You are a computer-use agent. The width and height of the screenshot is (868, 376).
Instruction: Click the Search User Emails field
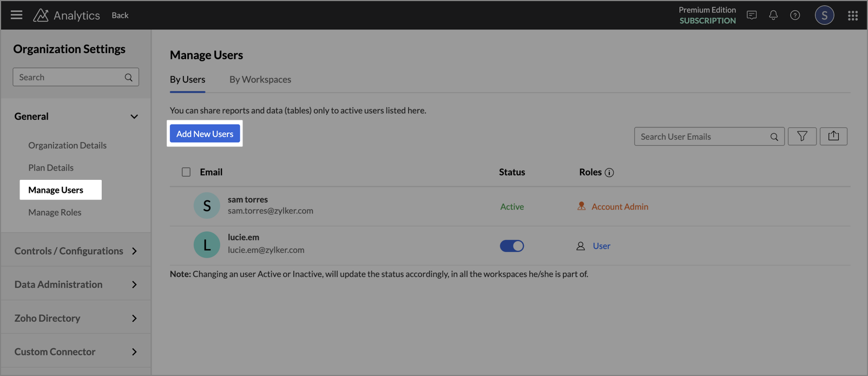click(702, 137)
